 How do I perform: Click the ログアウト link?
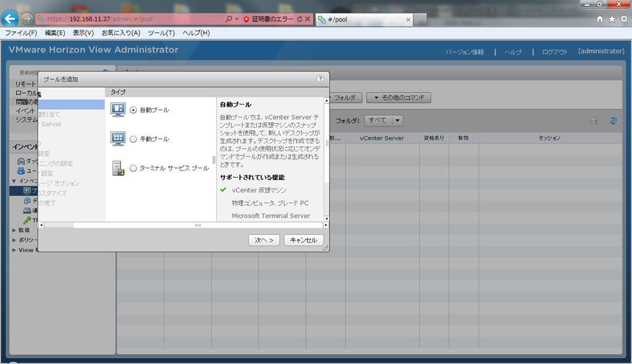(555, 52)
